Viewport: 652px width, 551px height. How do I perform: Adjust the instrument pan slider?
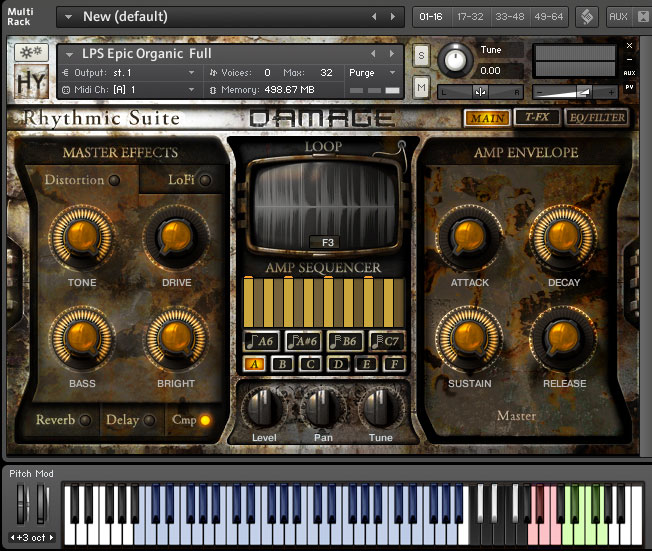click(x=481, y=92)
